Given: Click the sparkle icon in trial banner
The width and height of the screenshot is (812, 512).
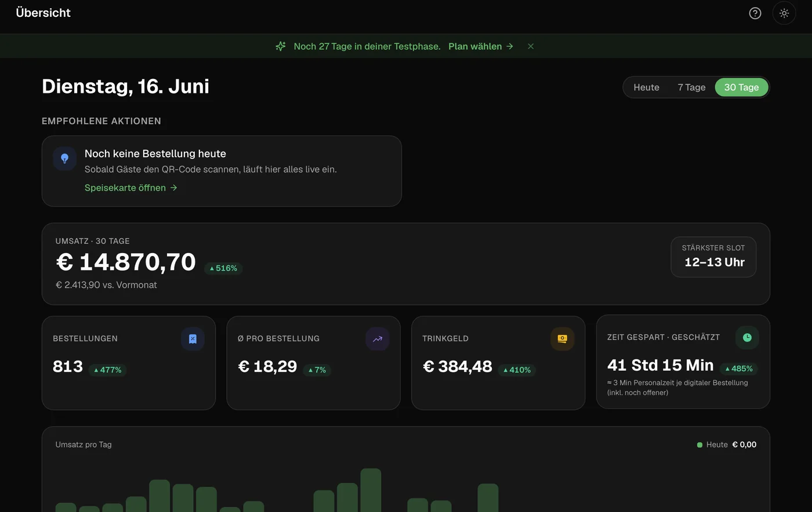Looking at the screenshot, I should click(x=281, y=46).
